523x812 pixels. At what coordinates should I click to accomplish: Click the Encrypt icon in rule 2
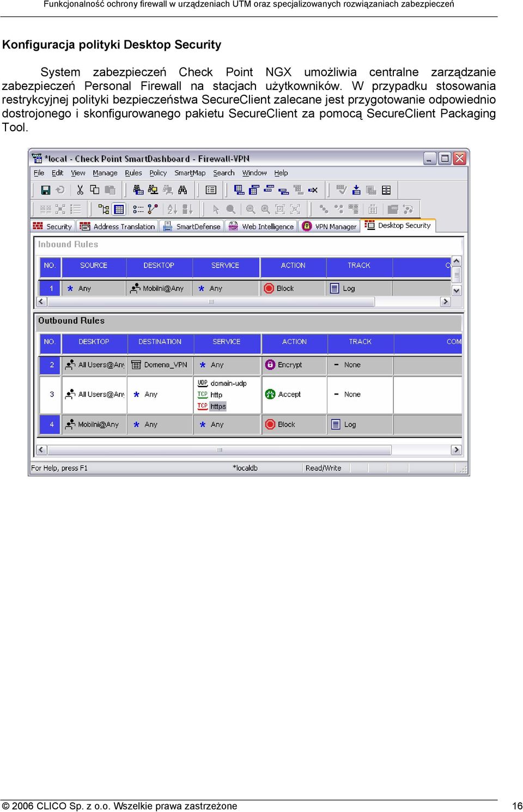pos(270,365)
